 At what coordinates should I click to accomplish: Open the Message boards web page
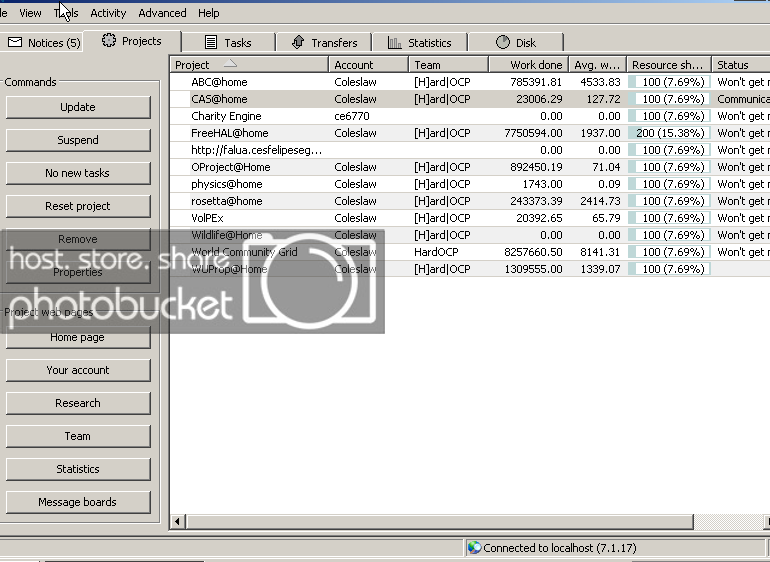tap(78, 502)
